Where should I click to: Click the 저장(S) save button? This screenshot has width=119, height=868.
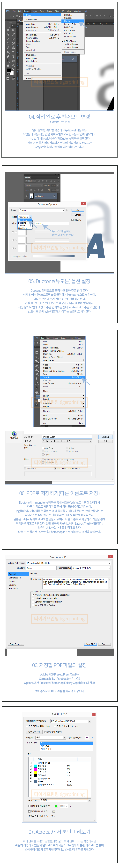click(105, 437)
